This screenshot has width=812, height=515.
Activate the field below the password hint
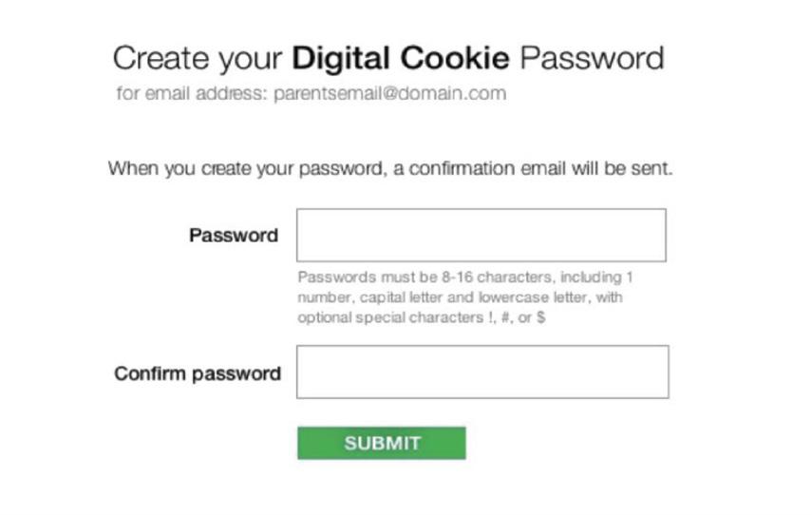point(482,372)
